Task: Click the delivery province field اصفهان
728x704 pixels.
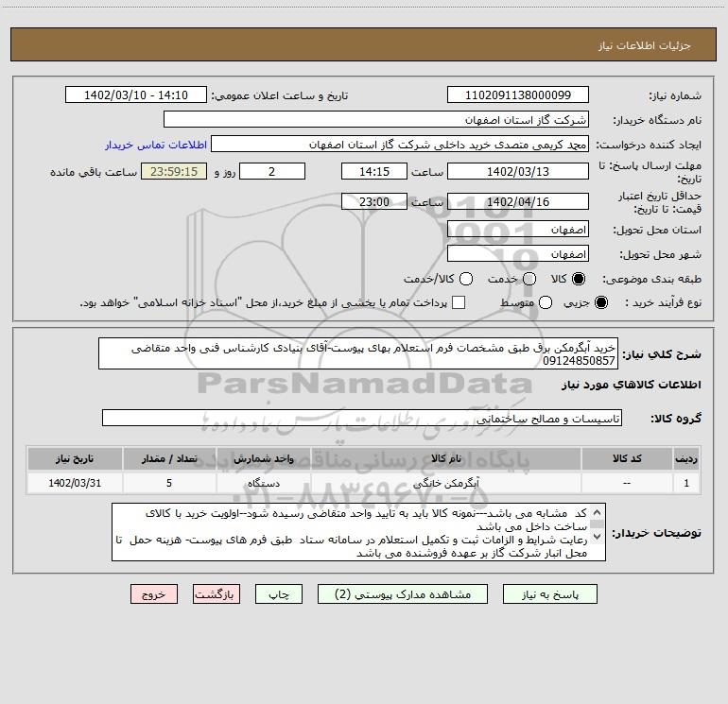Action: pos(518,230)
